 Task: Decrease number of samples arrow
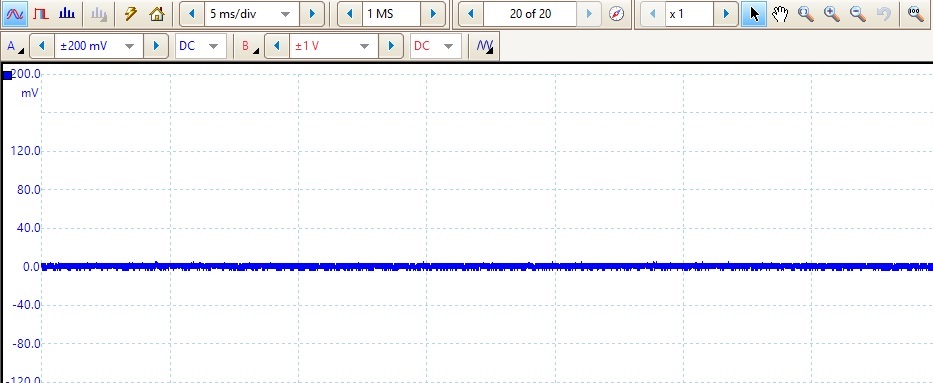[350, 14]
